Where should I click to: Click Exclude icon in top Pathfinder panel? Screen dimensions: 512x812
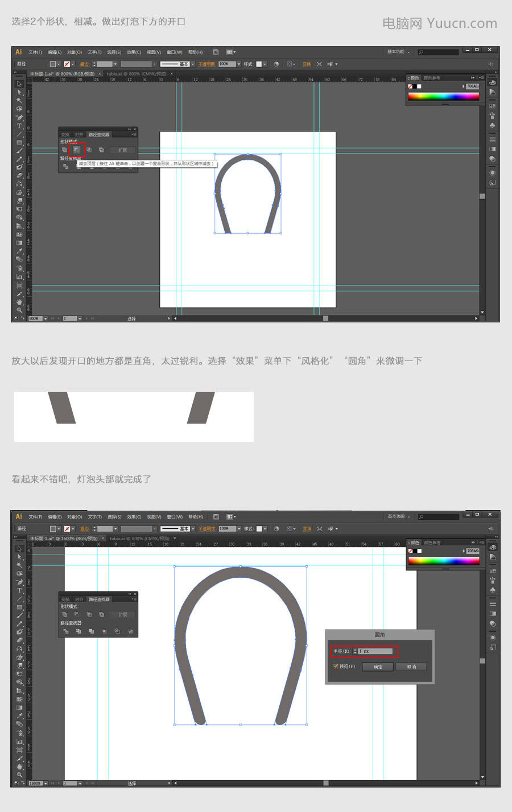click(x=101, y=150)
